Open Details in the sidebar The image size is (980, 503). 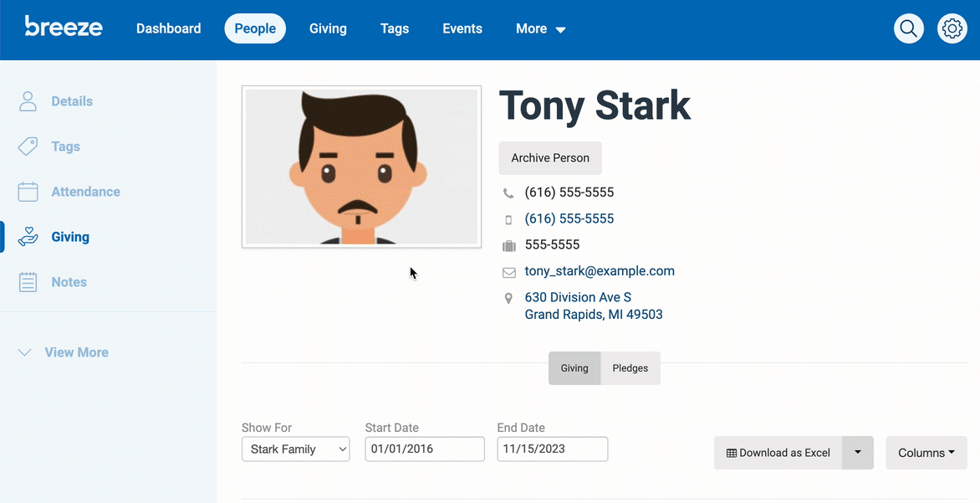point(72,101)
